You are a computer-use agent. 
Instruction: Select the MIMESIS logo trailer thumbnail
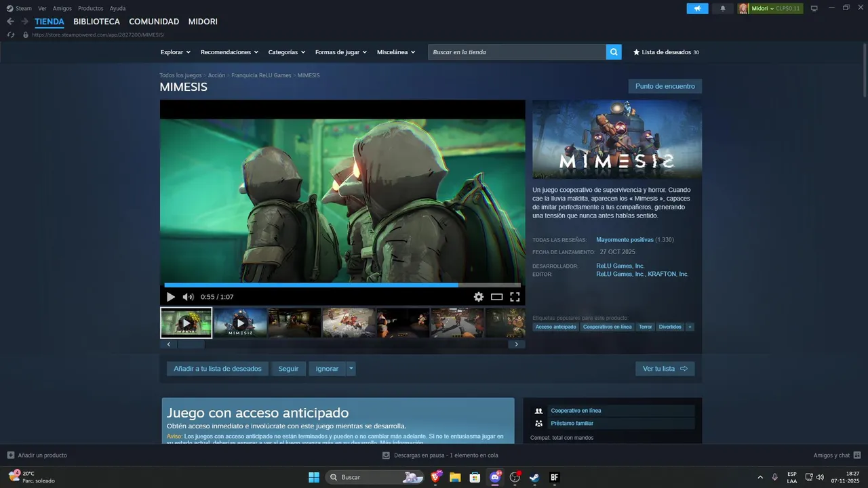coord(240,323)
